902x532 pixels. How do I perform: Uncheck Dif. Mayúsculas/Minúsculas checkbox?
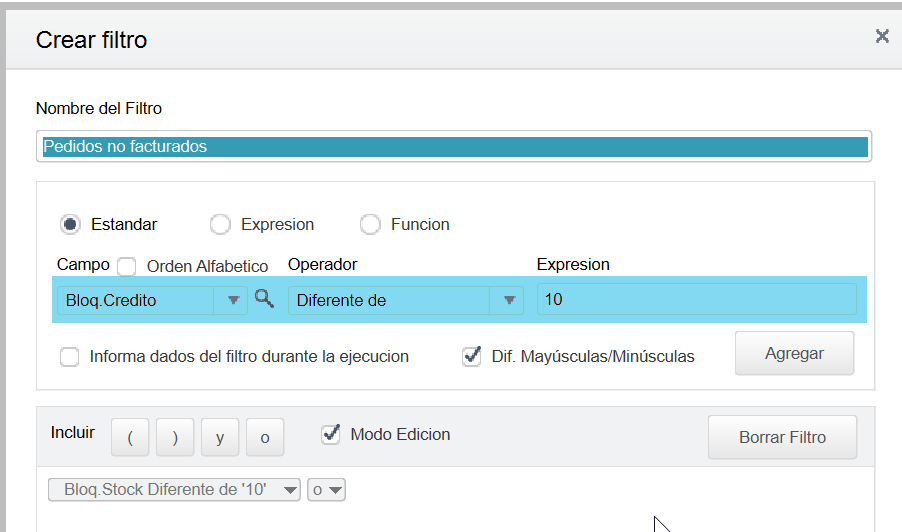tap(472, 356)
